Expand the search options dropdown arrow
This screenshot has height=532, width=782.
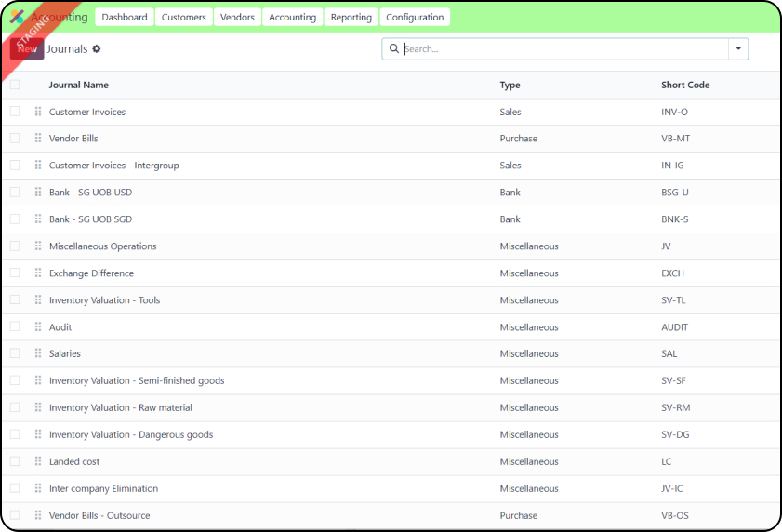738,49
